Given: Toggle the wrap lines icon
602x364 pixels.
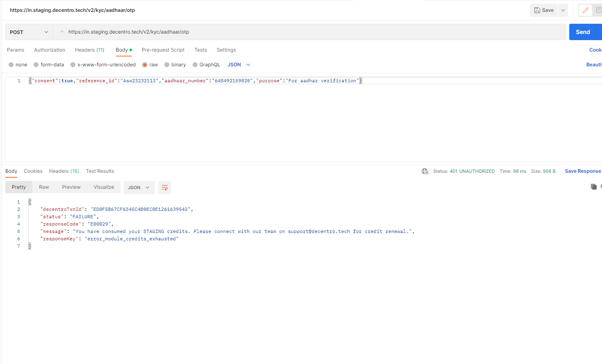Looking at the screenshot, I should click(165, 188).
